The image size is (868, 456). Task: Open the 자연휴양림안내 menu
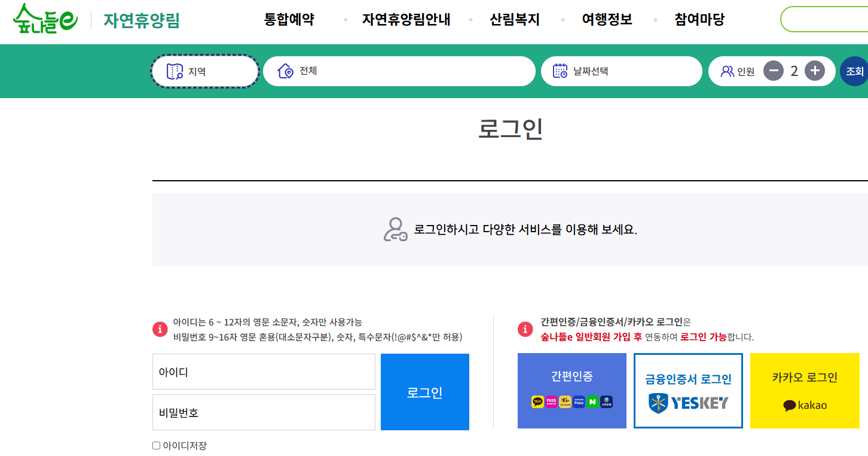click(x=406, y=20)
